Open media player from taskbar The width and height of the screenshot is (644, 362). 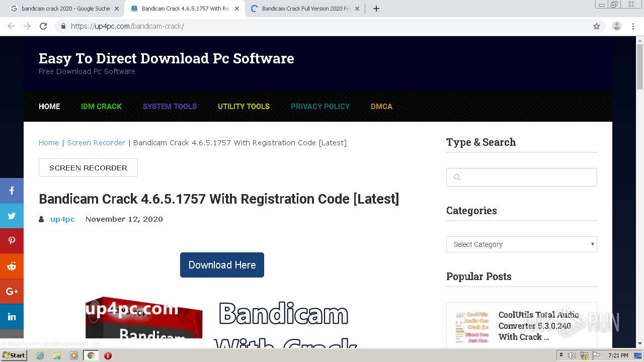[x=74, y=355]
